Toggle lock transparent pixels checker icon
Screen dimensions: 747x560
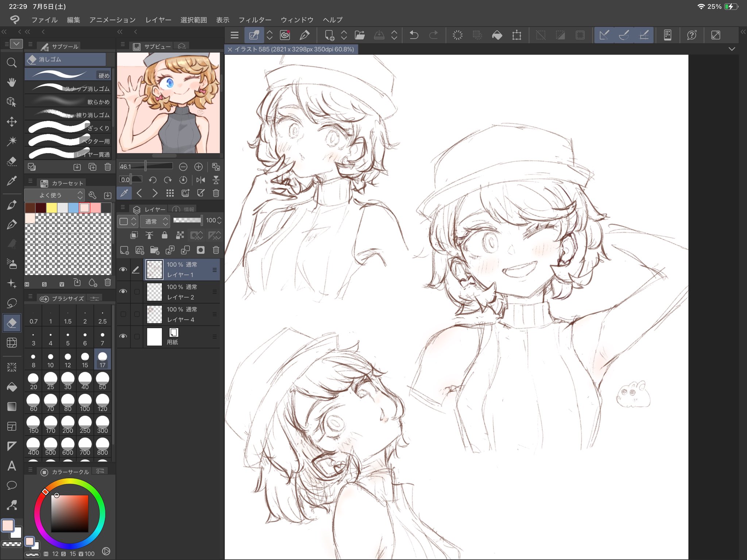pyautogui.click(x=180, y=235)
